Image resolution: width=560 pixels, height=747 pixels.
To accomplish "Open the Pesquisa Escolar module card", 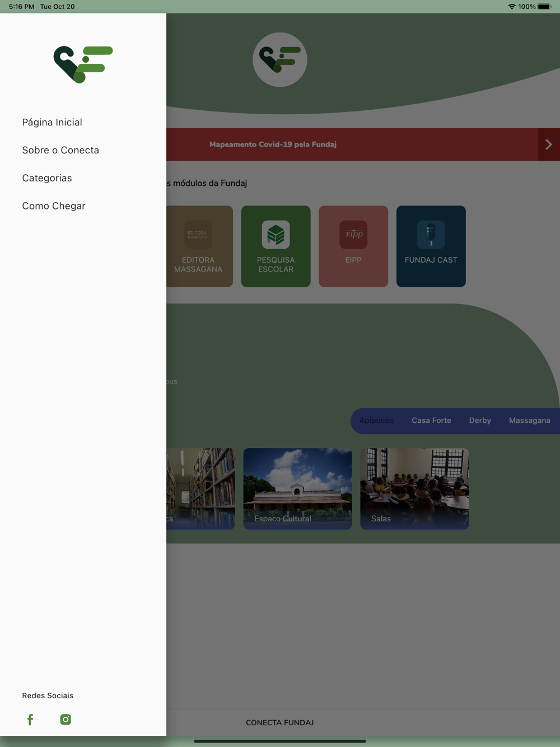I will (276, 246).
